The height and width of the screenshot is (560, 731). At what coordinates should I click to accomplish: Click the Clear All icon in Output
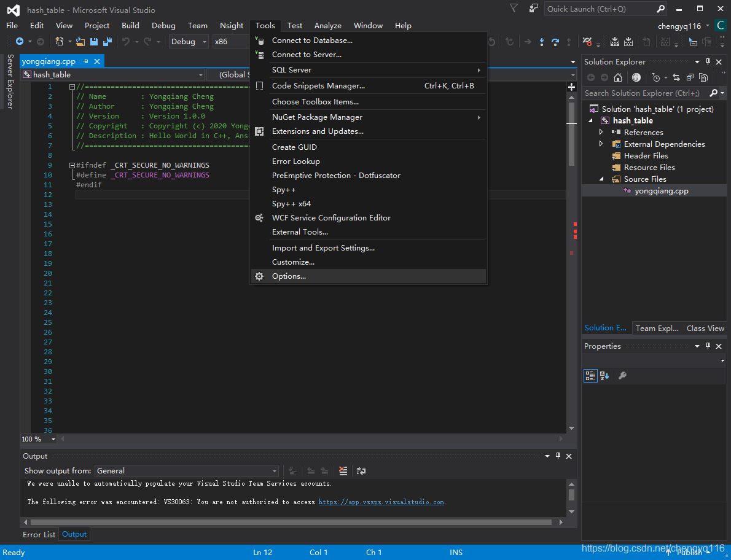coord(343,470)
